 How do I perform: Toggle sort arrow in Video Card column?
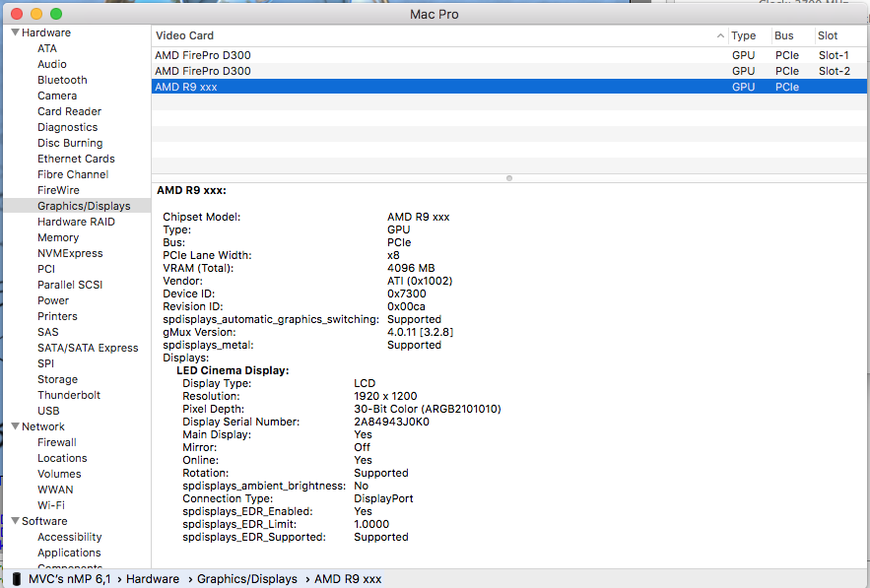point(720,35)
